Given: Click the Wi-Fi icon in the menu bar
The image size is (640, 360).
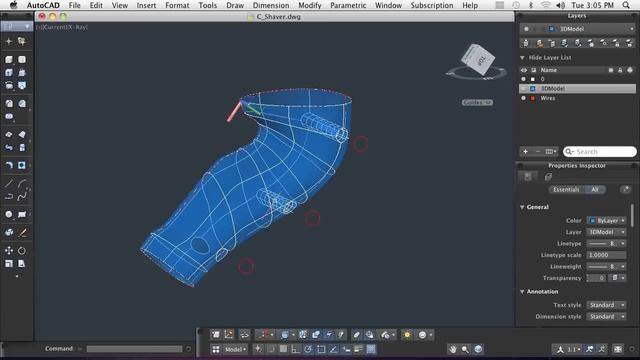Looking at the screenshot, I should coord(546,5).
